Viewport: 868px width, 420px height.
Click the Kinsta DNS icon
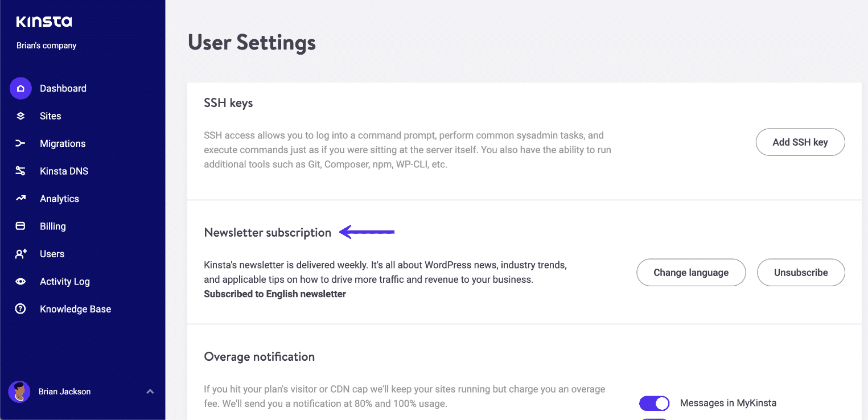pos(20,171)
